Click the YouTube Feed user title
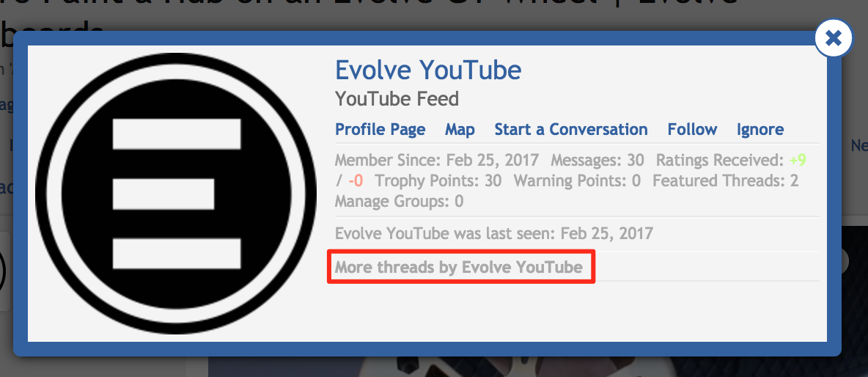Viewport: 868px width, 377px height. click(397, 100)
